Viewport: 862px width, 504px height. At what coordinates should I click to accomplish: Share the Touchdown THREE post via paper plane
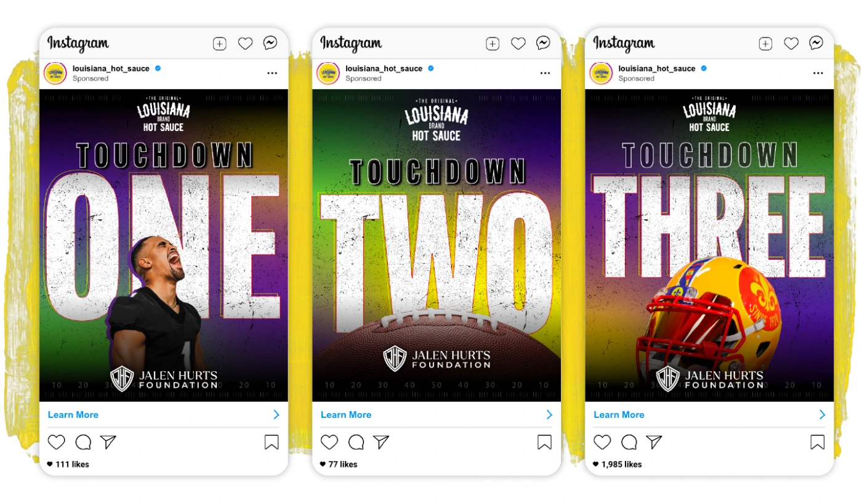coord(654,442)
